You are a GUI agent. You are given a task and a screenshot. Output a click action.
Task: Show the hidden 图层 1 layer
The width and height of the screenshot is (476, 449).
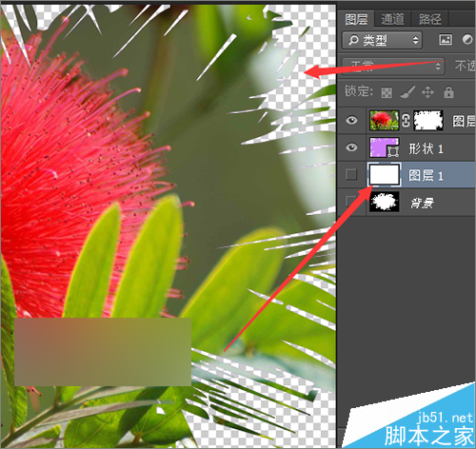pos(351,174)
